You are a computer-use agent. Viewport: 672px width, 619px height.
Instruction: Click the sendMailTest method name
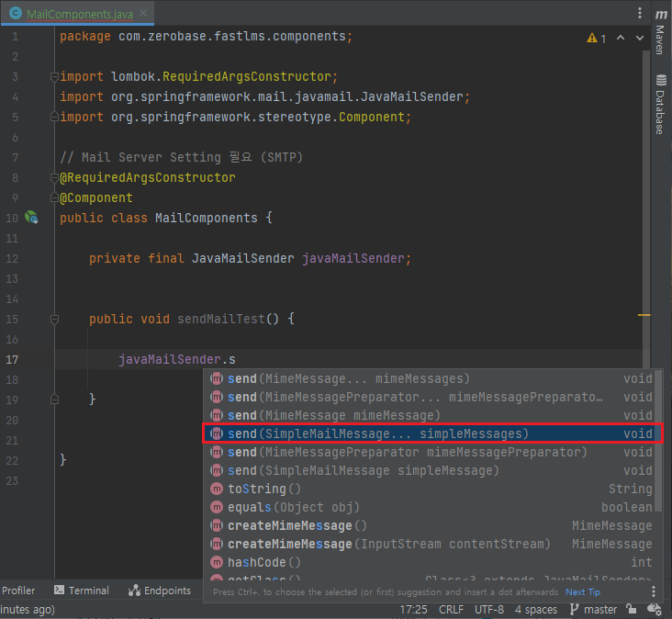221,319
